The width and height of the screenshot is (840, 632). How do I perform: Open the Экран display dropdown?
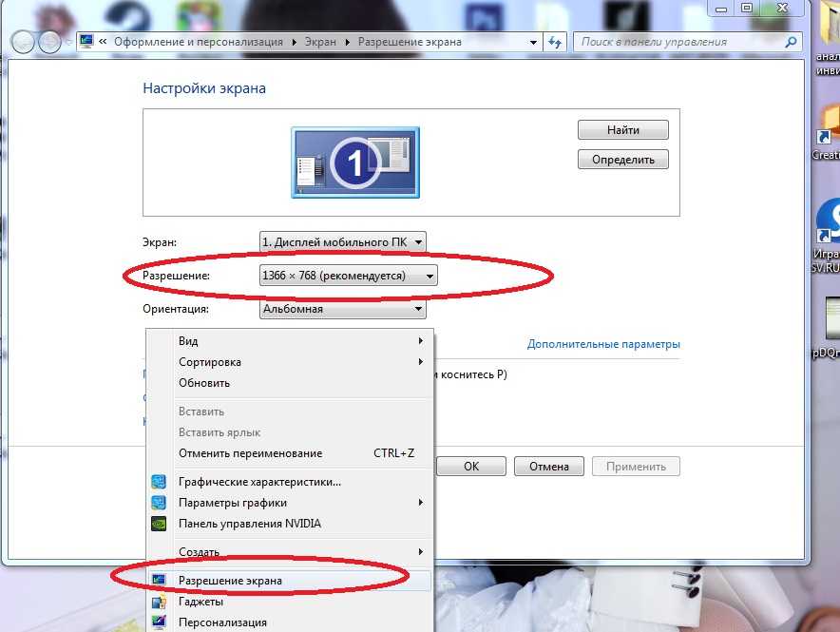click(343, 242)
